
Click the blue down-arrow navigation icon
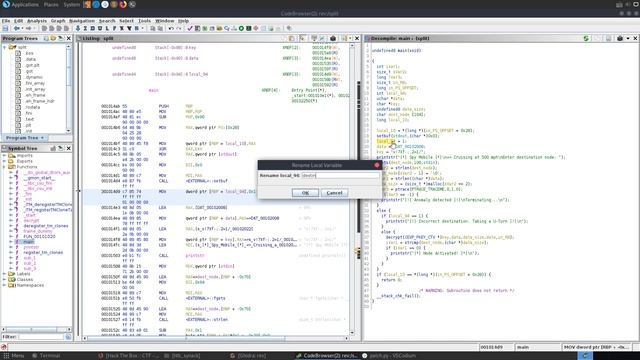click(x=78, y=29)
